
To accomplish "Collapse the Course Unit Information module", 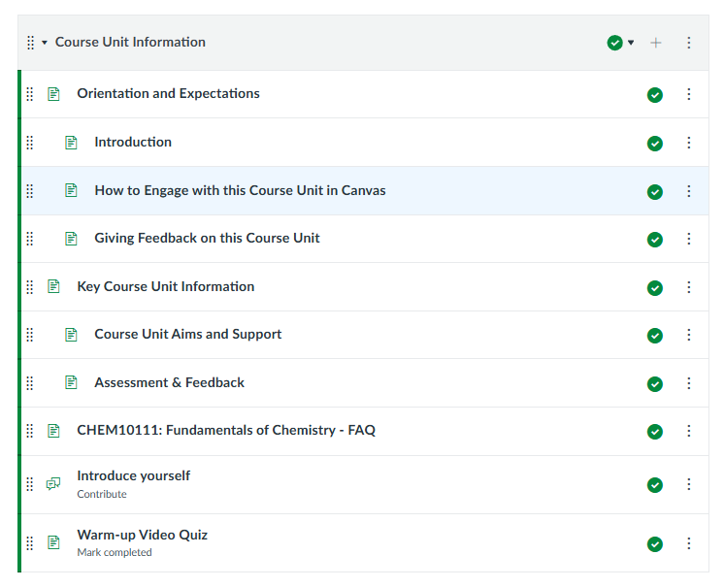I will pos(45,43).
